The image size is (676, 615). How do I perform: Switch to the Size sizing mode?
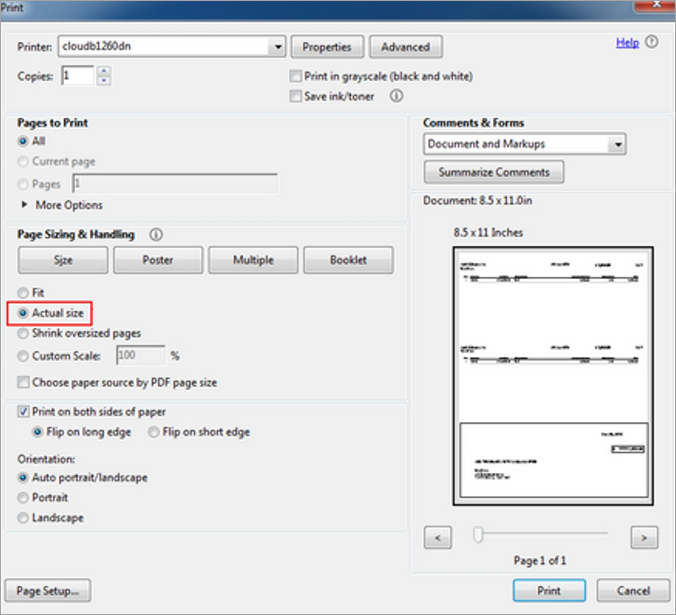click(63, 260)
